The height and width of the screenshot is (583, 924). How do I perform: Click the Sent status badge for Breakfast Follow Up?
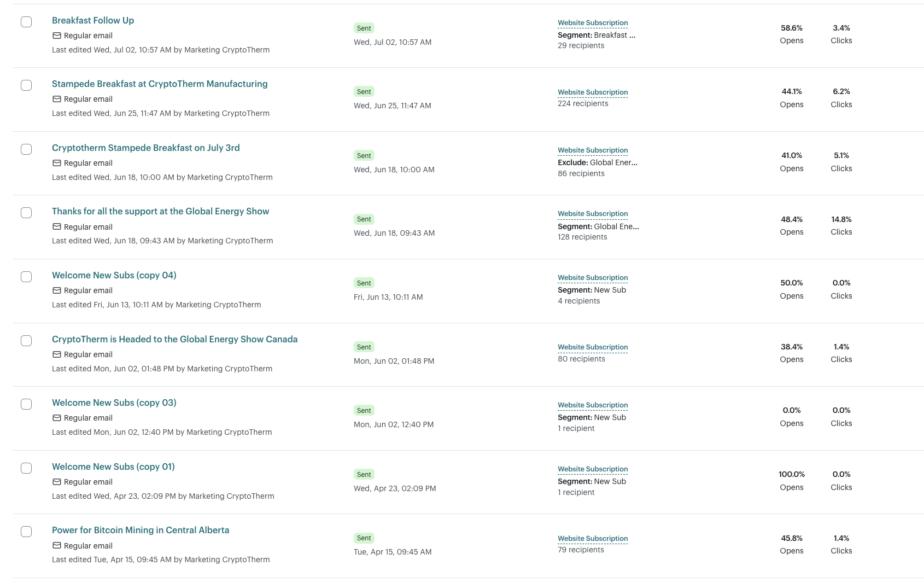[364, 28]
